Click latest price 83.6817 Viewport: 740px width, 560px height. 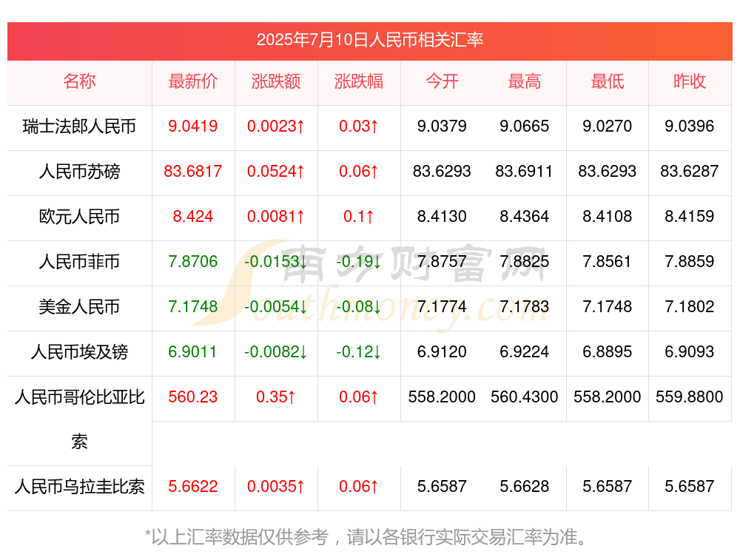tap(193, 172)
